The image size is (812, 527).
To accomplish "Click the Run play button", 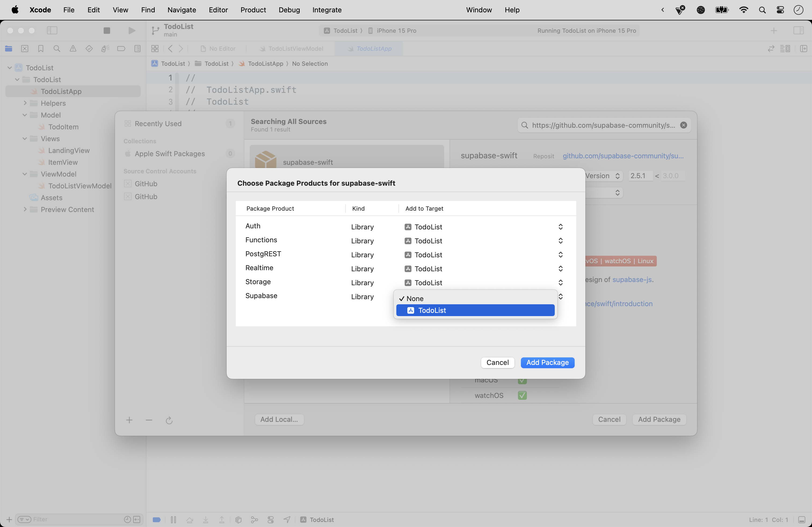I will click(x=132, y=31).
